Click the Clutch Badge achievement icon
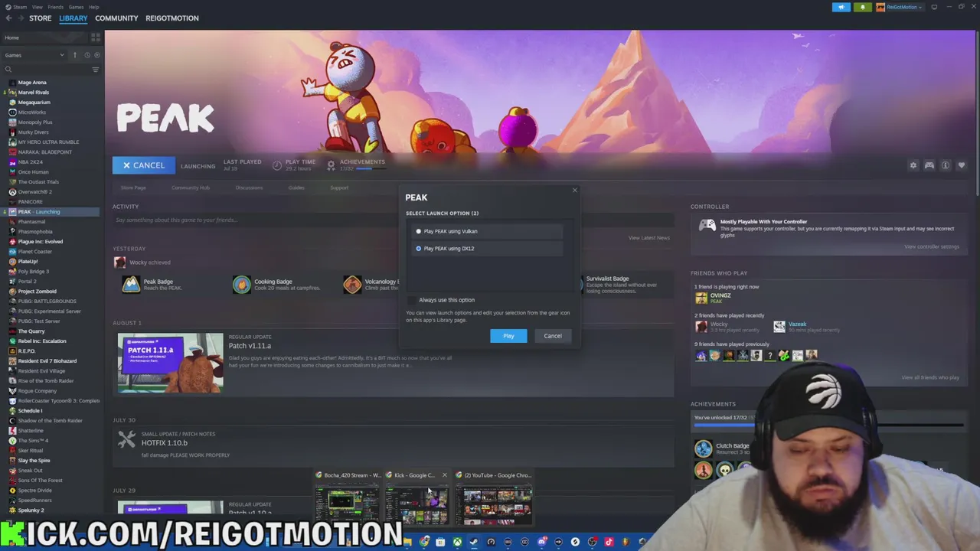 click(703, 448)
